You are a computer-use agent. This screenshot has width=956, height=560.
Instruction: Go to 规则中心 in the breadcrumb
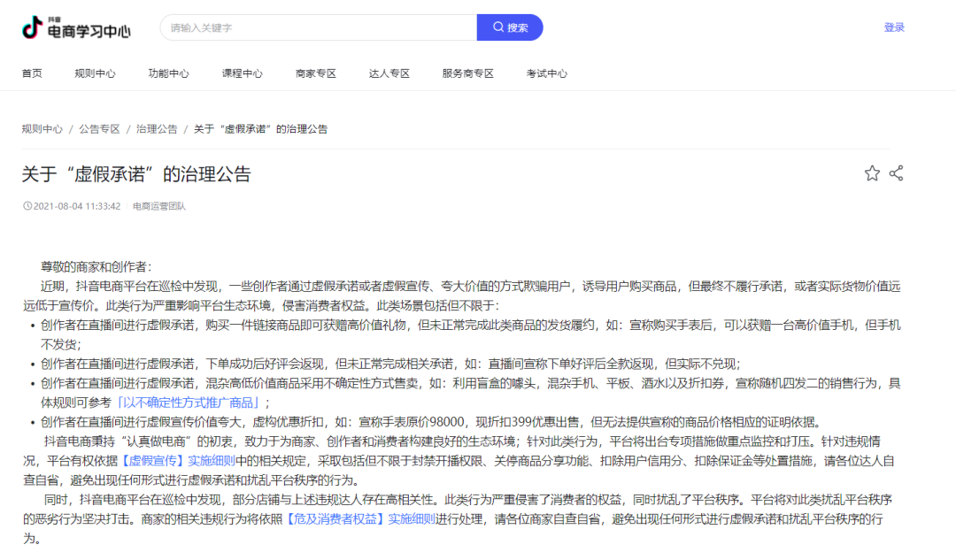[42, 129]
